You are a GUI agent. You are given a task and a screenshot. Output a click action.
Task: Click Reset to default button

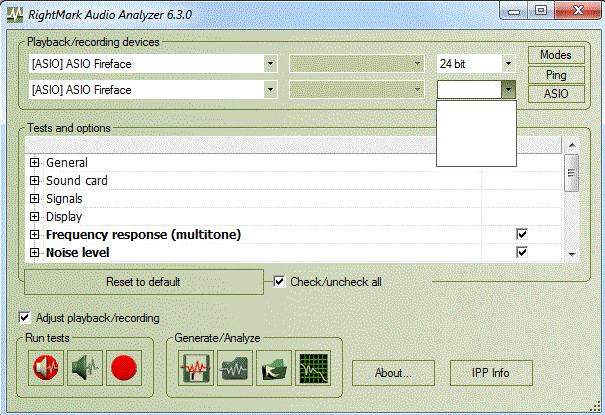144,282
